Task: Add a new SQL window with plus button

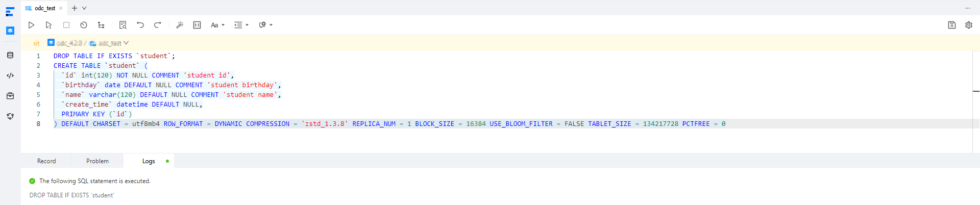Action: pyautogui.click(x=75, y=8)
